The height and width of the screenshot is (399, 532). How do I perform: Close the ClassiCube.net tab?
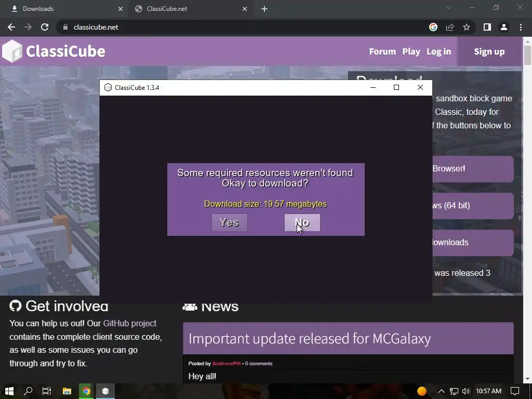[245, 9]
